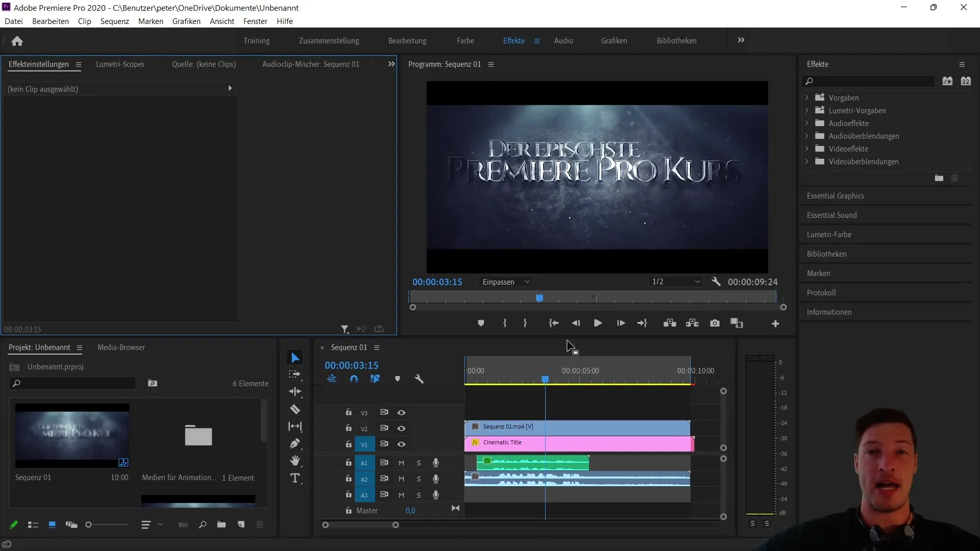Screen dimensions: 980x551
Task: Click Effekte tab in top workspace
Action: click(x=513, y=40)
